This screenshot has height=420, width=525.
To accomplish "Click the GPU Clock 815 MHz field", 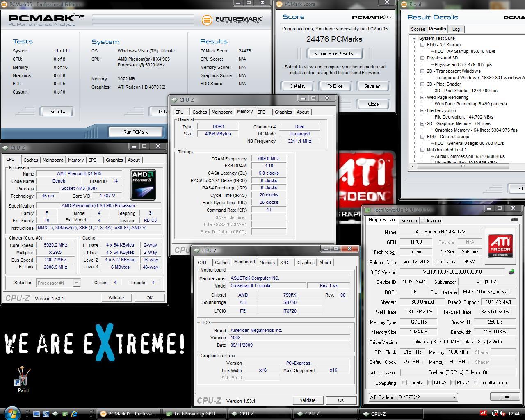I will click(x=413, y=352).
